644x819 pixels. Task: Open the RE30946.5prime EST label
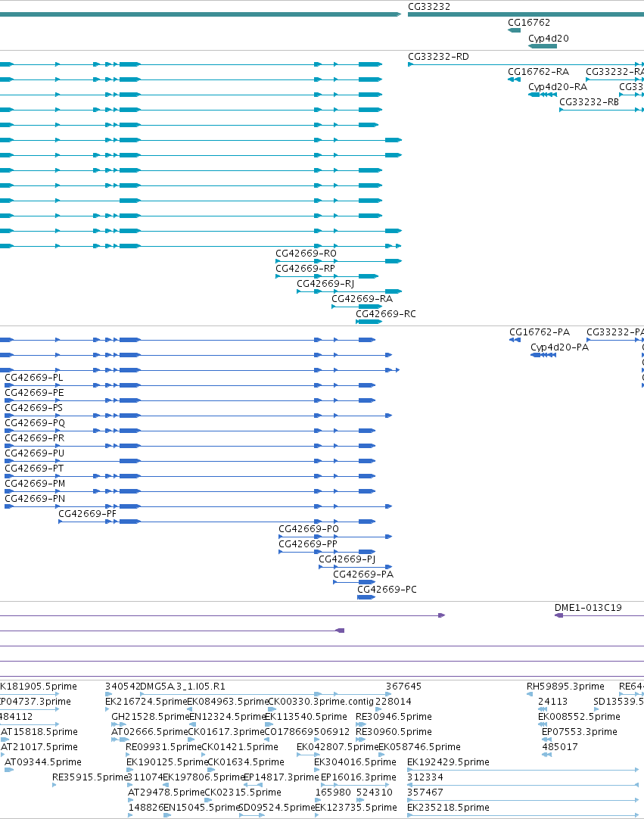click(x=394, y=717)
